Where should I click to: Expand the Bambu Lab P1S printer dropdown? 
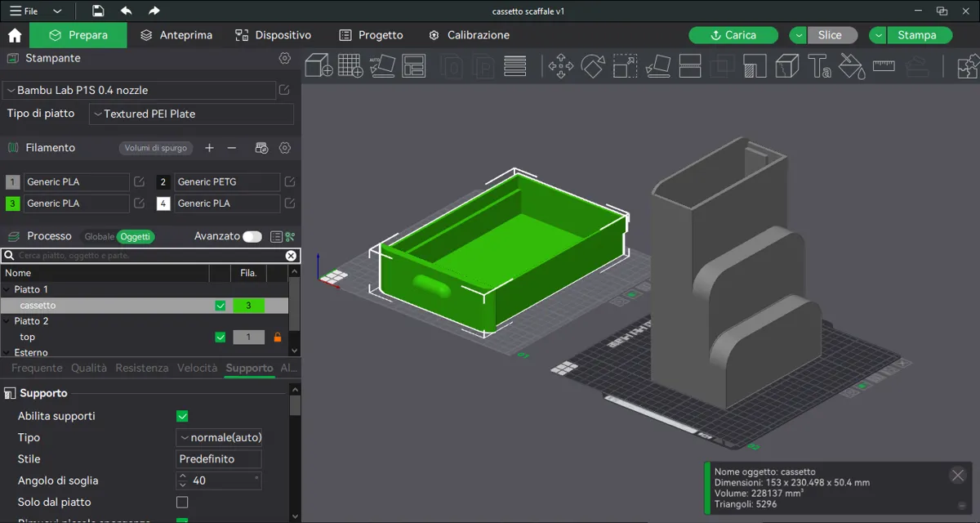click(139, 90)
